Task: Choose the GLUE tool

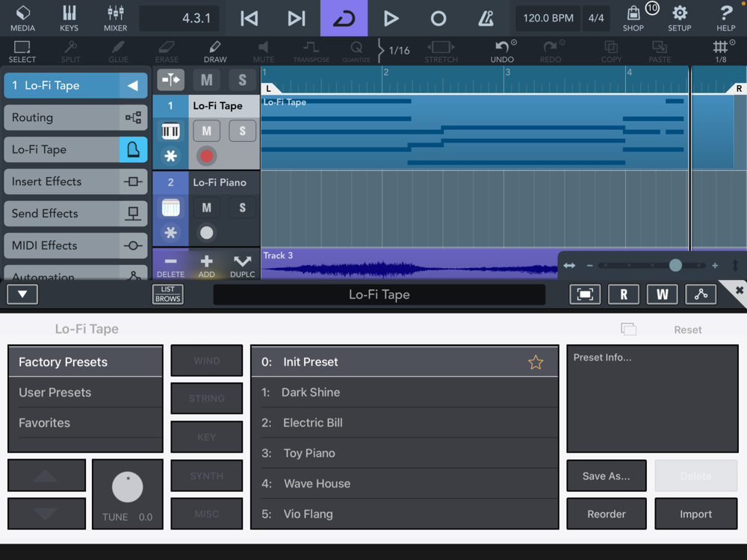Action: click(118, 52)
